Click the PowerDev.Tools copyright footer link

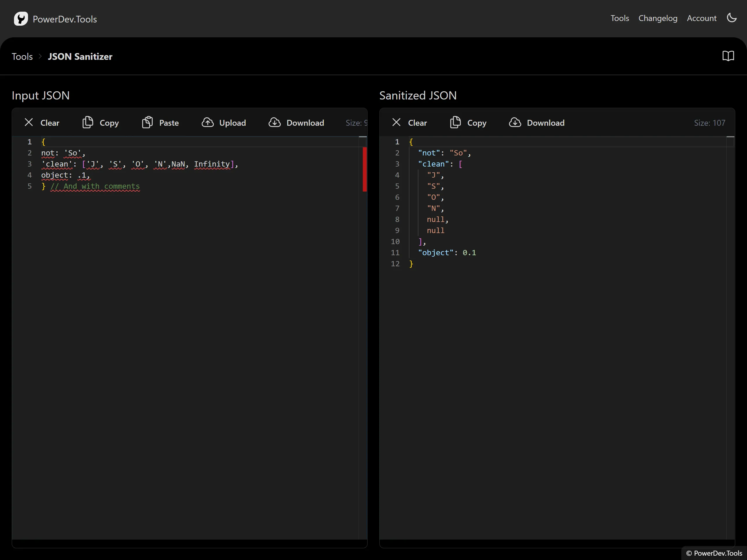(714, 553)
